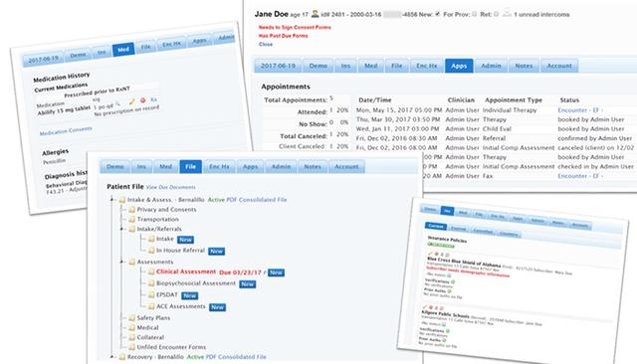Open Encounter link for May 15, 2017 appointment
This screenshot has height=364, width=637.
pyautogui.click(x=580, y=110)
